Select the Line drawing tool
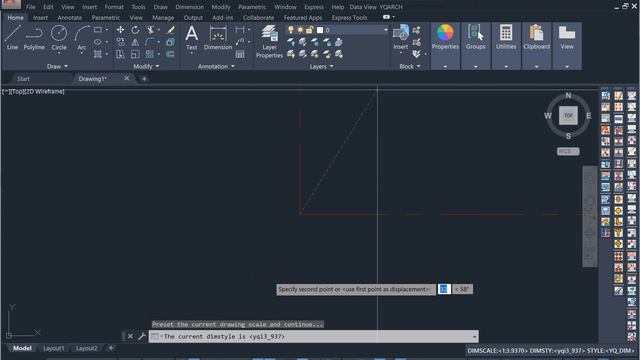Viewport: 640px width, 360px height. point(12,38)
